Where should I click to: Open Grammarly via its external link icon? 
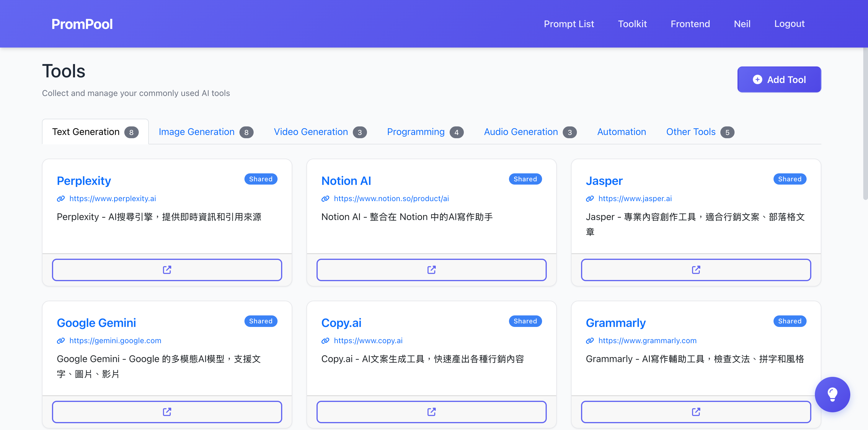[696, 411]
